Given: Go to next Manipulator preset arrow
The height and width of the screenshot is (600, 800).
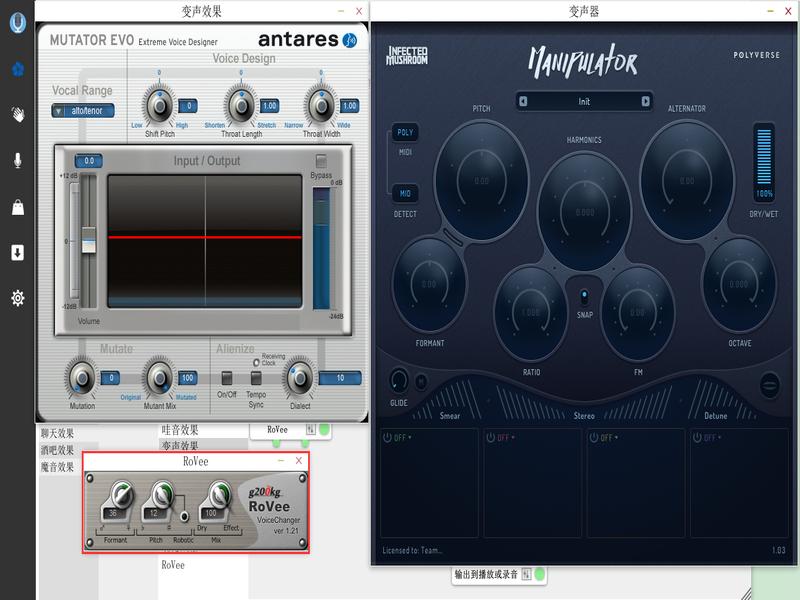Looking at the screenshot, I should pyautogui.click(x=645, y=102).
